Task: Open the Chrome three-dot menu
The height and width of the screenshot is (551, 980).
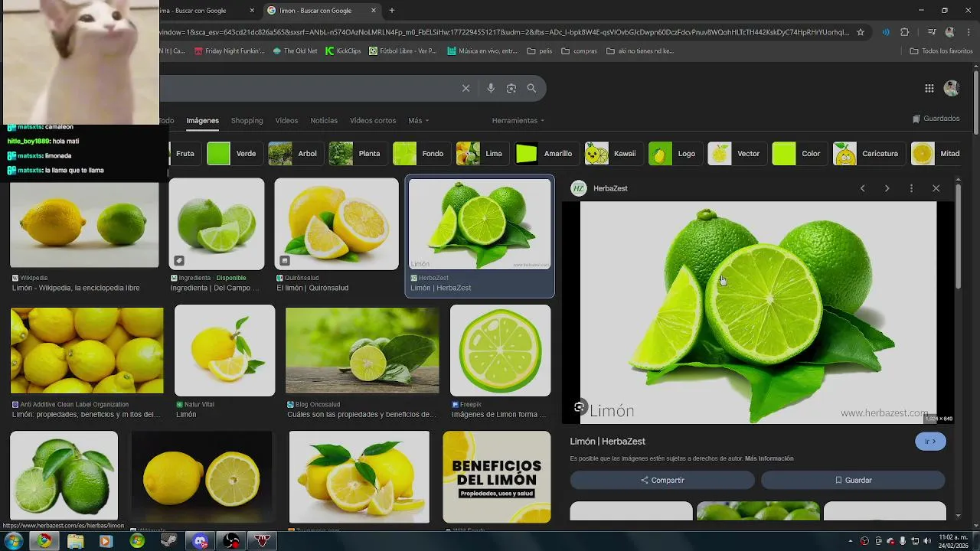Action: tap(968, 32)
